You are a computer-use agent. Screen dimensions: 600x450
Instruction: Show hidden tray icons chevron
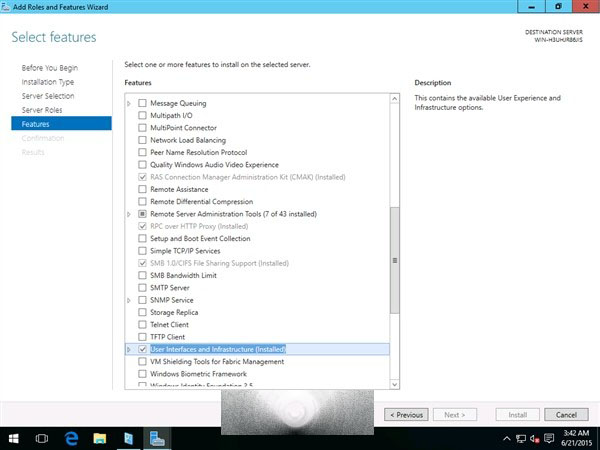(506, 439)
